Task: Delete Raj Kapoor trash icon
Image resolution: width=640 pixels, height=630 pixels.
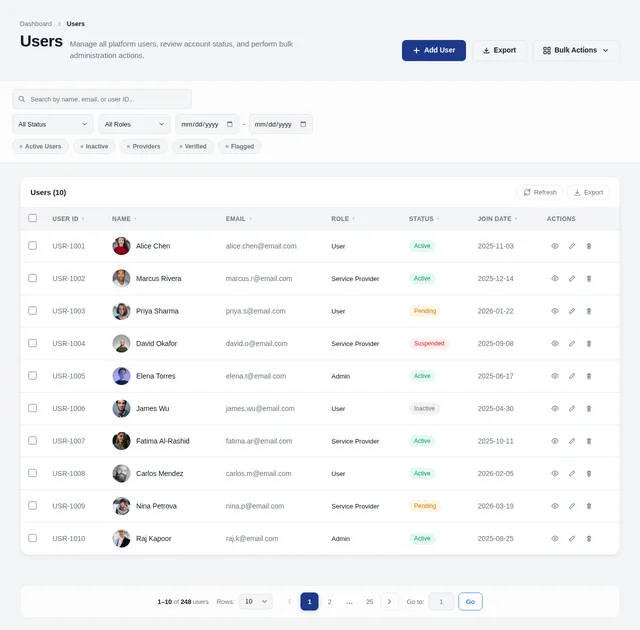Action: tap(589, 539)
